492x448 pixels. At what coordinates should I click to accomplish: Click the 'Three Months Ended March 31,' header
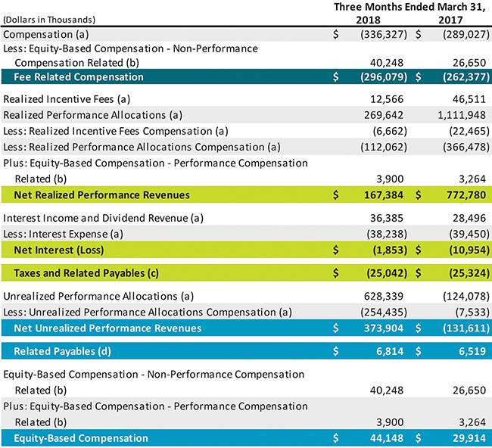click(x=409, y=7)
